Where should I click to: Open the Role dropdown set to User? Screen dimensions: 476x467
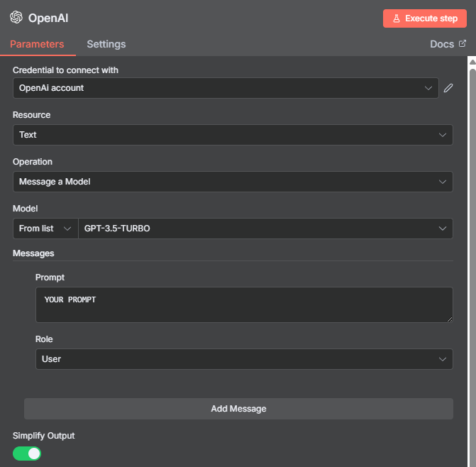coord(244,359)
